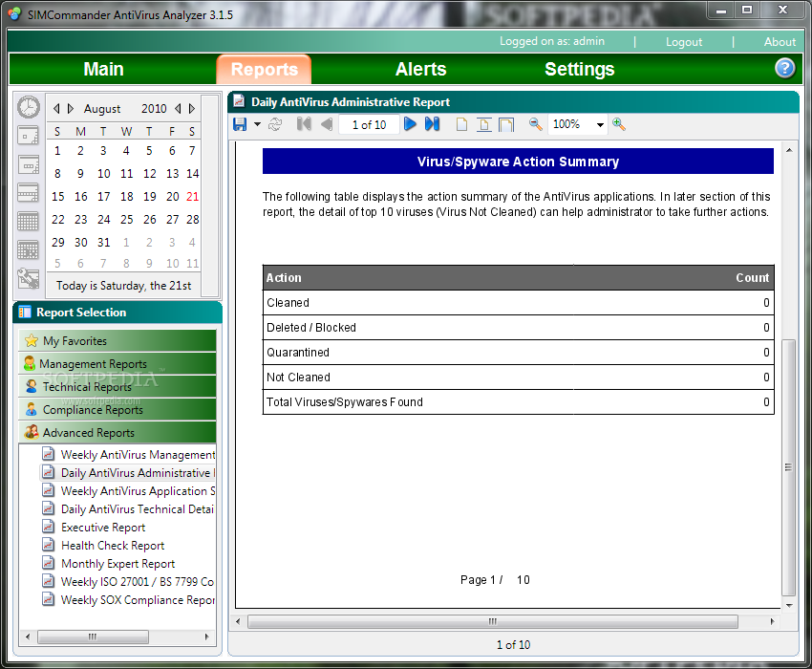Viewport: 812px width, 669px height.
Task: Expand the Technical Reports section
Action: pos(118,386)
